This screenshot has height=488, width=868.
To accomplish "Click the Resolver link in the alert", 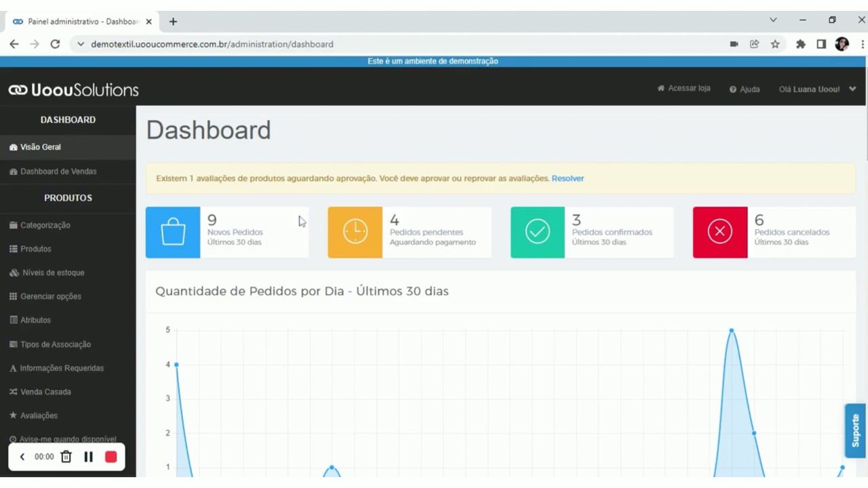I will click(568, 178).
